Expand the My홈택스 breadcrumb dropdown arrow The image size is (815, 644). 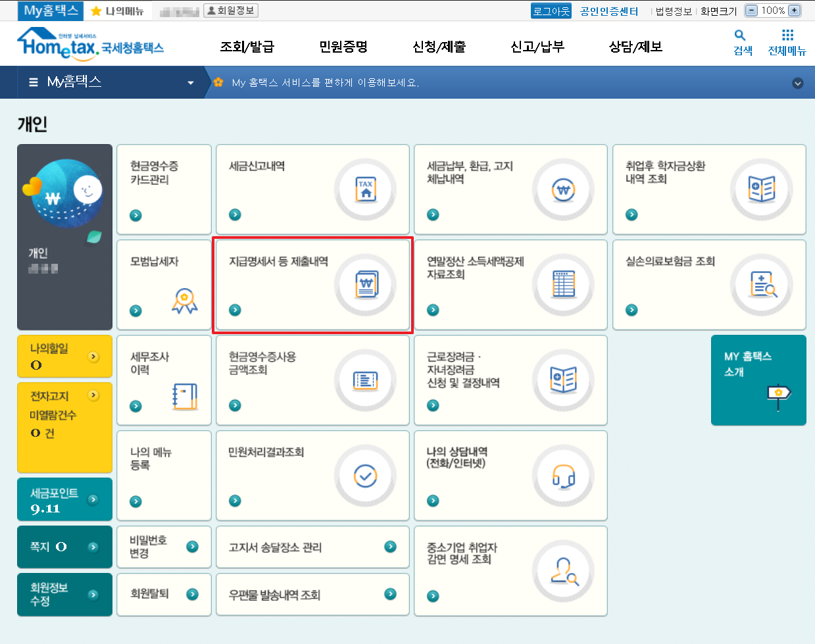tap(190, 82)
